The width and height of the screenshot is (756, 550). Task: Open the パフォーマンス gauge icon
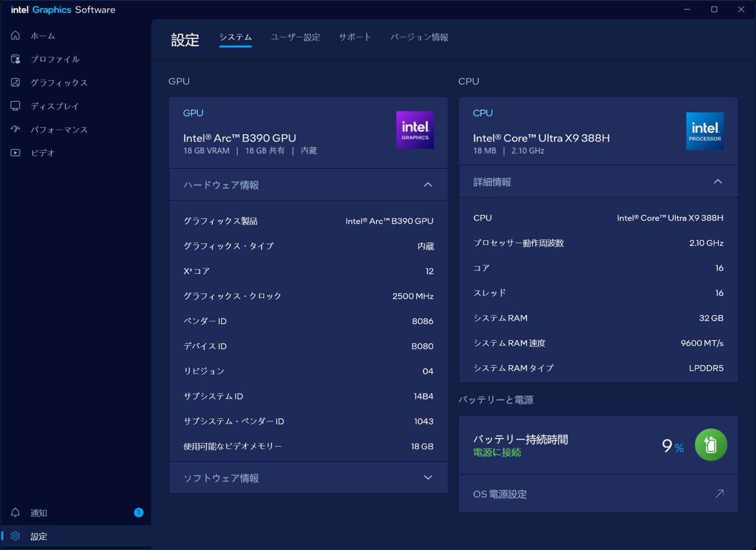point(15,129)
